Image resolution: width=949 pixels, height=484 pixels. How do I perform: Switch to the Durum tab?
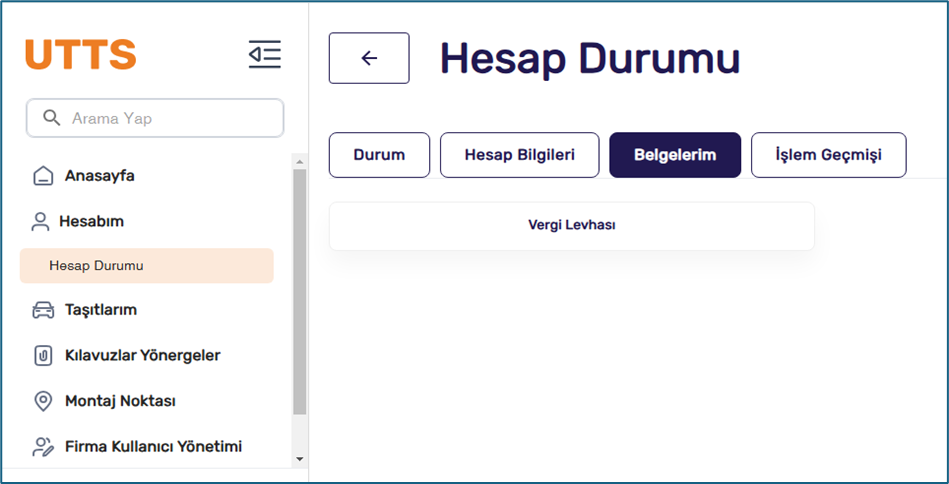tap(379, 155)
